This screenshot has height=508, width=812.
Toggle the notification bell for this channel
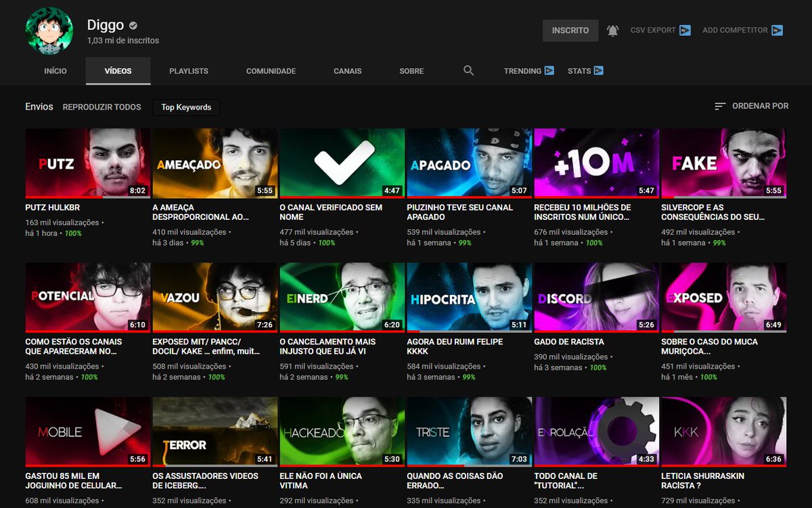(x=612, y=30)
